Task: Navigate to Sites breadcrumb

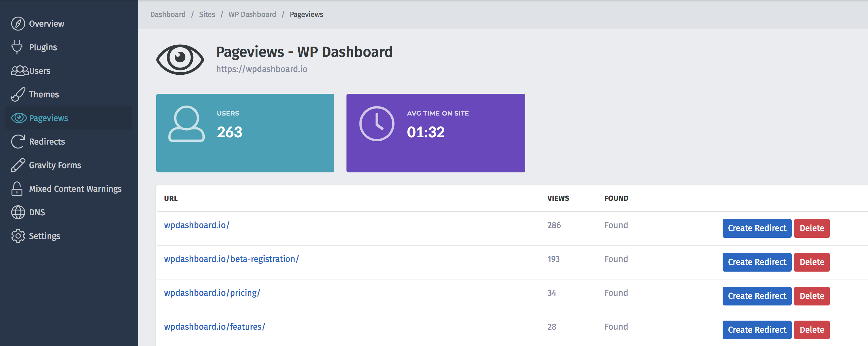Action: pos(207,14)
